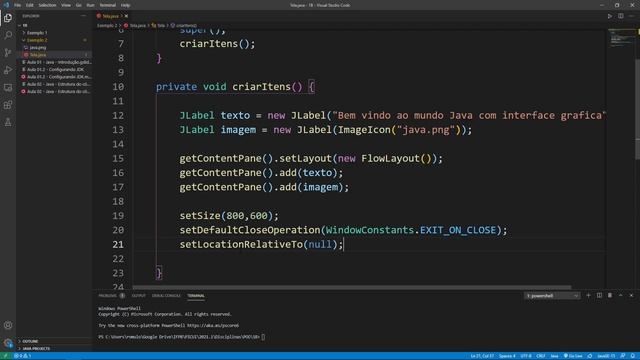Click the VS Code logo in title bar
The height and width of the screenshot is (360, 640).
6,5
